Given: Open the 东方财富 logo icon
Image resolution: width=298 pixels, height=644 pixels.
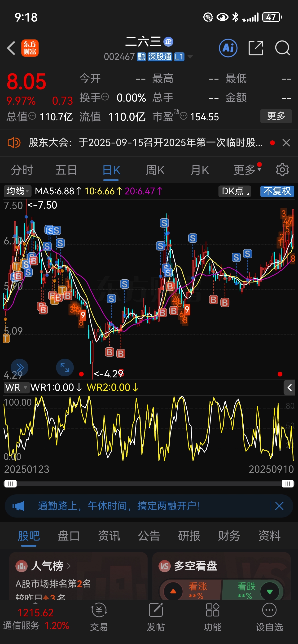Looking at the screenshot, I should 30,48.
